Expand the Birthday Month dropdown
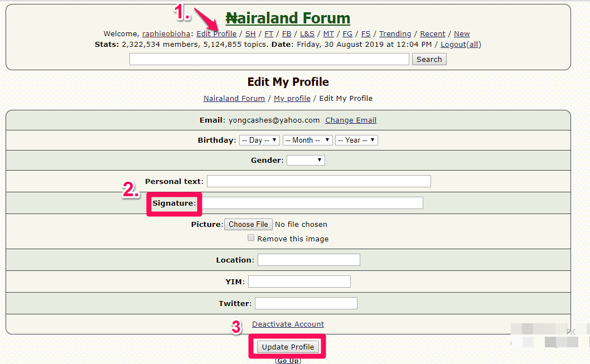590x364 pixels. tap(307, 140)
